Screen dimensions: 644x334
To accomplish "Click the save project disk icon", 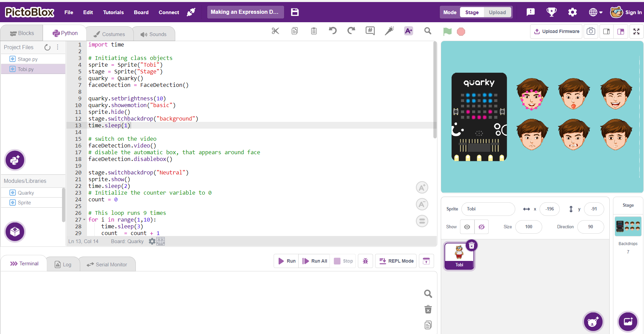I will [x=295, y=12].
